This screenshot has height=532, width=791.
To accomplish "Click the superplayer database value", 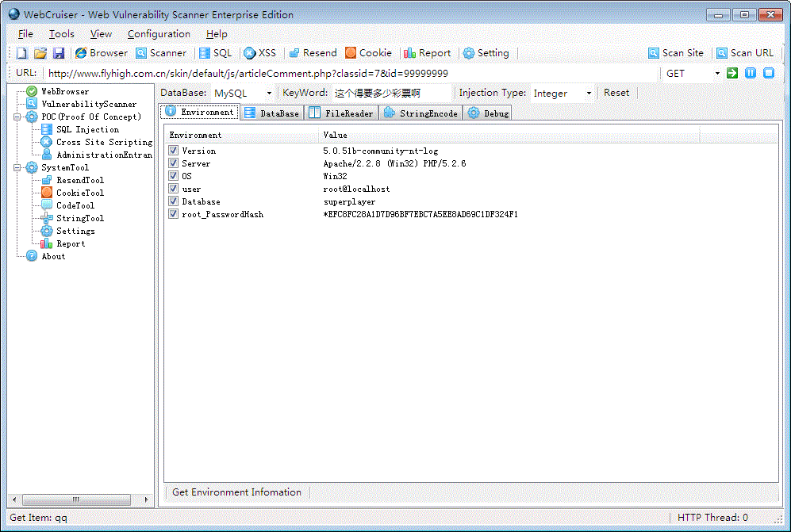I will pyautogui.click(x=349, y=201).
